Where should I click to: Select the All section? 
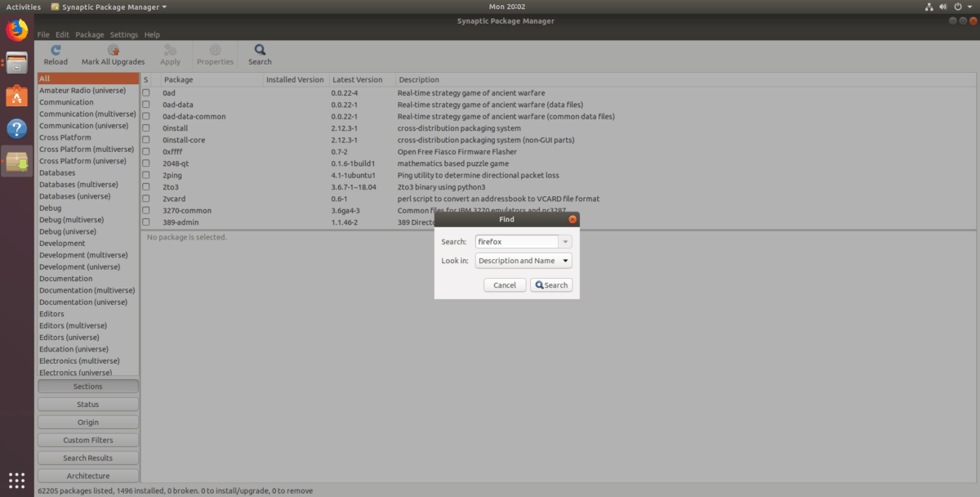coord(88,78)
